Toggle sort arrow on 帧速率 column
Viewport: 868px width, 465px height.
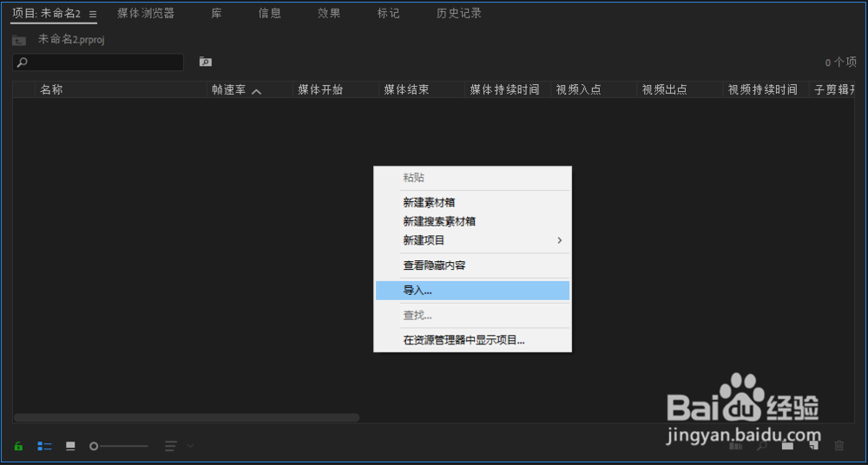256,91
